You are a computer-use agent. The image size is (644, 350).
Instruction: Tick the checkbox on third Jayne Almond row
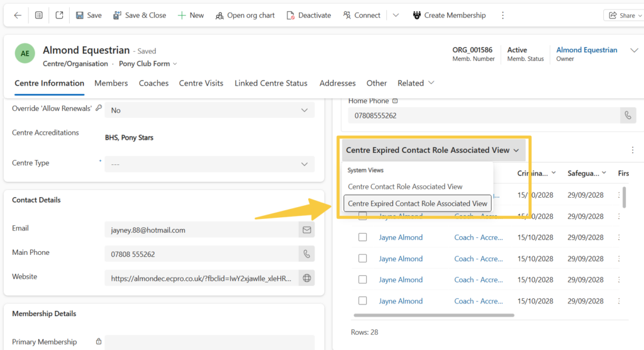[362, 259]
